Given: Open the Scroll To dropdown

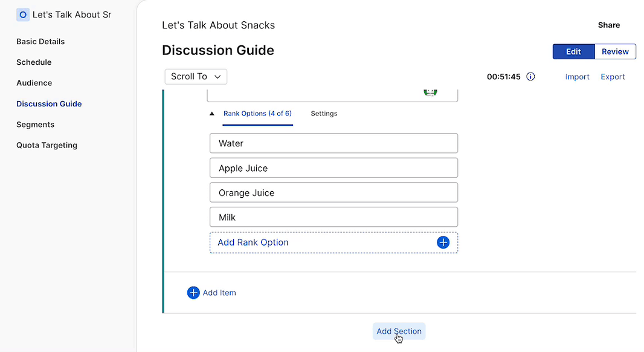Looking at the screenshot, I should [x=196, y=76].
